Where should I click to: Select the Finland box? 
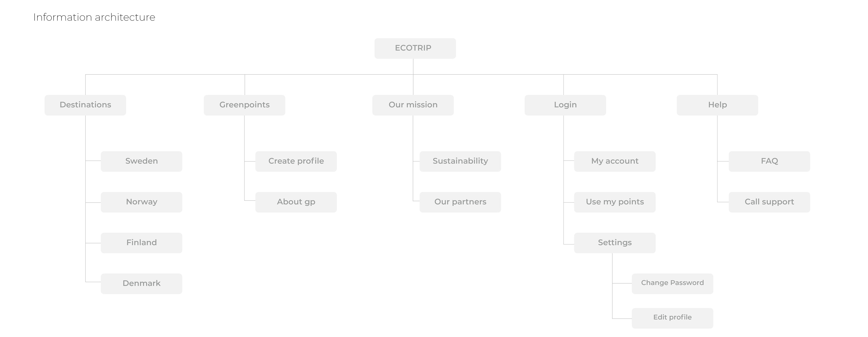(x=142, y=243)
